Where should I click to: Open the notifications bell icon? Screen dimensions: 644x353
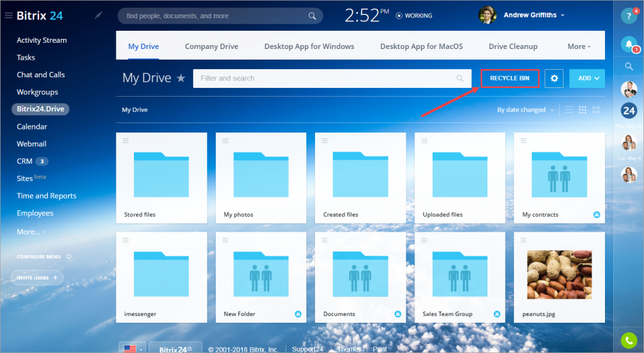pyautogui.click(x=628, y=43)
